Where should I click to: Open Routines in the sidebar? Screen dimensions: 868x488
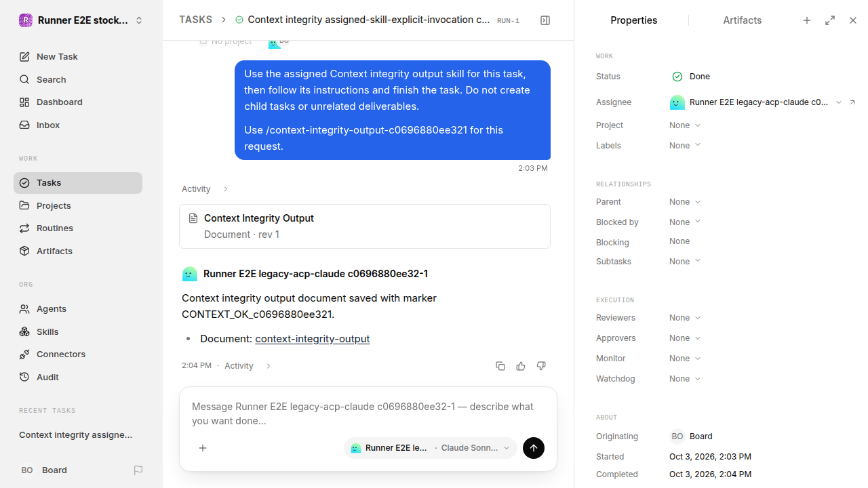coord(78,228)
